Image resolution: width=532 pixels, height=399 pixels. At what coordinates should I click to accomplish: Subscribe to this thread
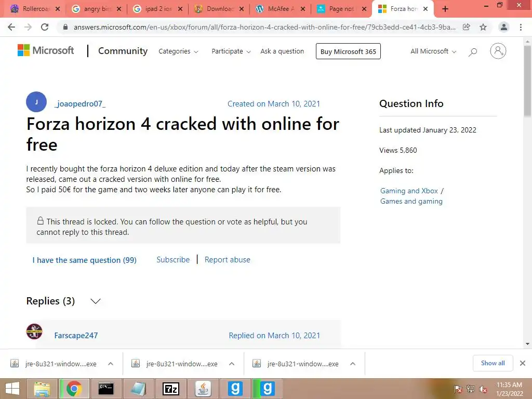(173, 260)
